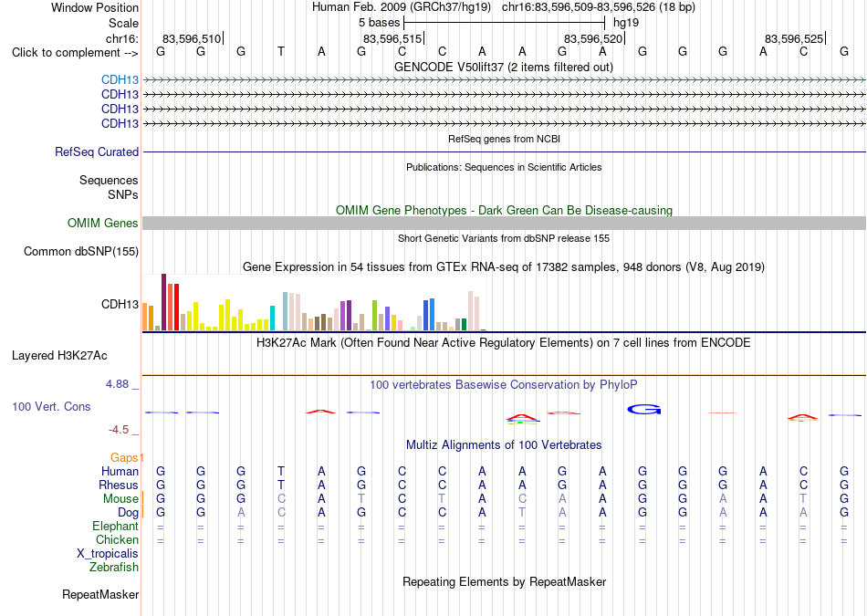Click the Common dbSNP(155) track label
867x616 pixels.
(81, 252)
